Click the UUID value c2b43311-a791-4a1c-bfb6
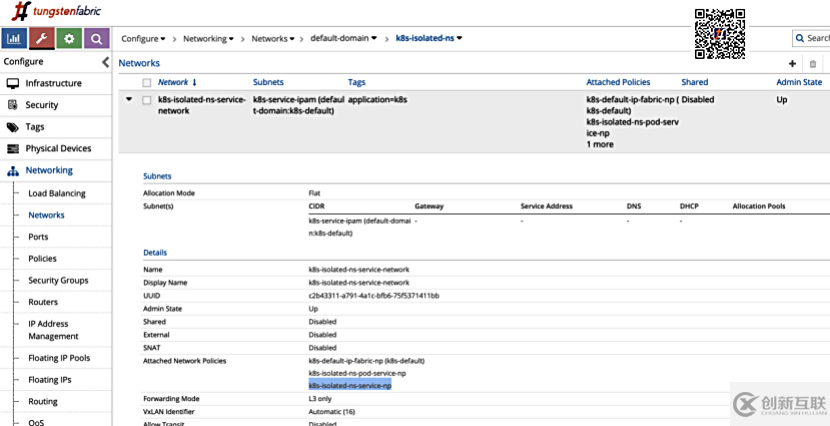 [374, 296]
